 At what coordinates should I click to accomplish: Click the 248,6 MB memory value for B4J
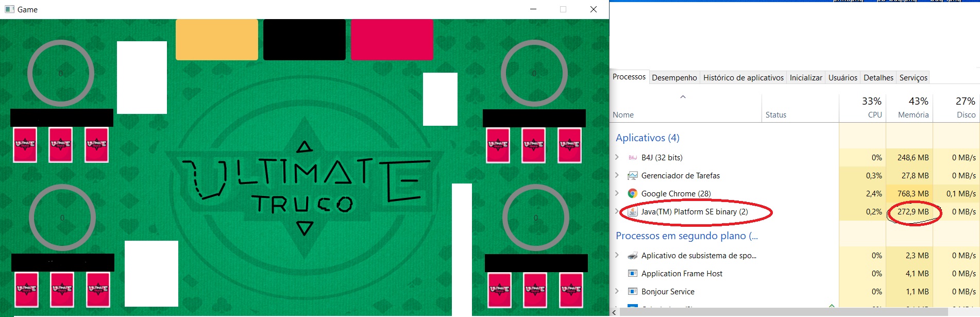click(913, 158)
